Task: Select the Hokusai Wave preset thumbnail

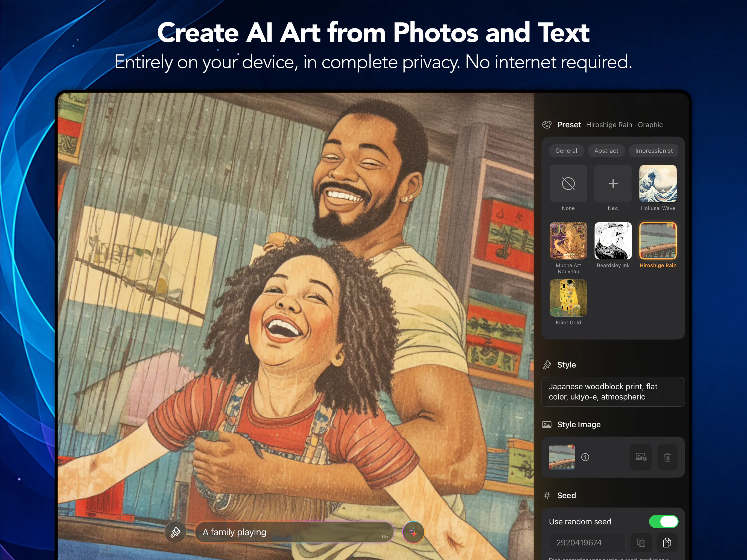Action: [x=658, y=184]
